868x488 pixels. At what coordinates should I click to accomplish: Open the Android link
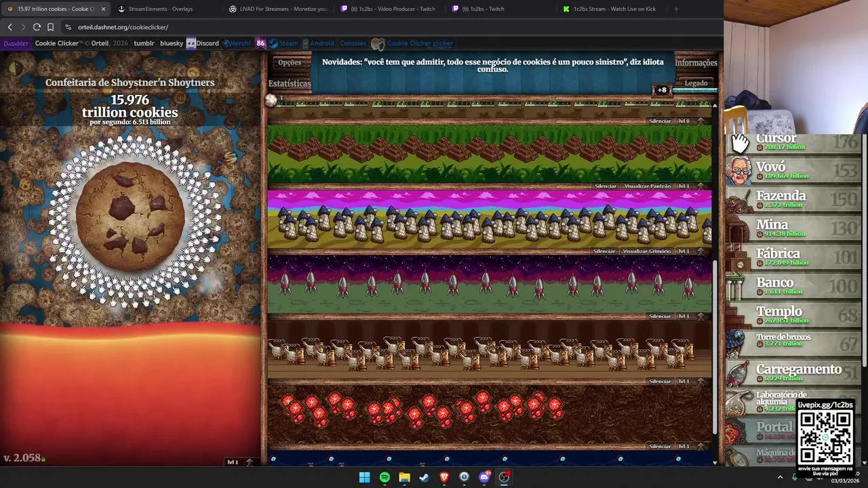click(318, 43)
